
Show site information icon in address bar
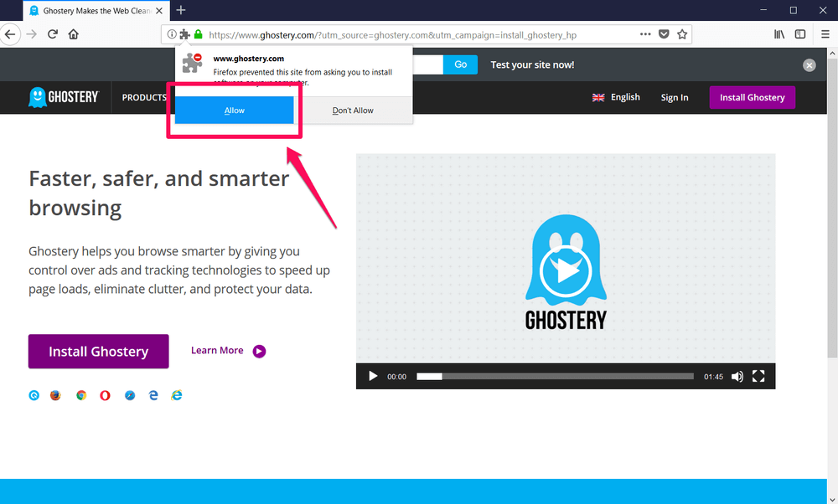172,34
